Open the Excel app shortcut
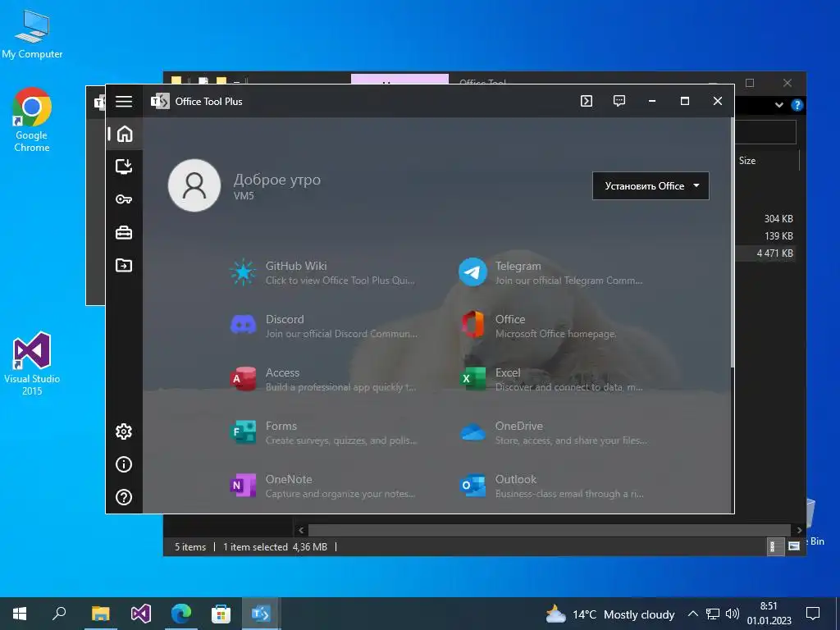Screen dimensions: 840x630 click(x=552, y=379)
